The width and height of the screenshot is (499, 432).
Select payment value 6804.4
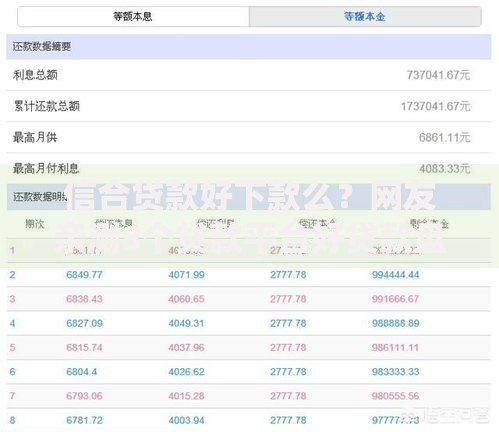[x=82, y=372]
